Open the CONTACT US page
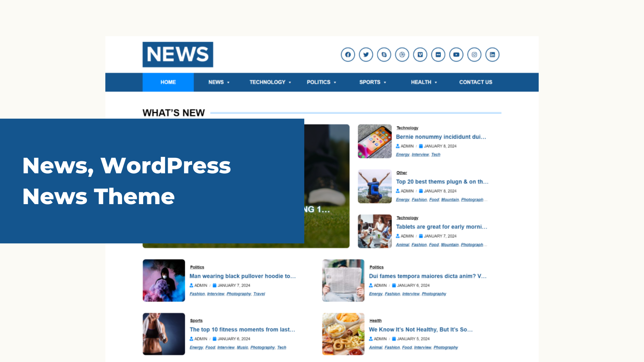This screenshot has height=362, width=644. [x=476, y=82]
